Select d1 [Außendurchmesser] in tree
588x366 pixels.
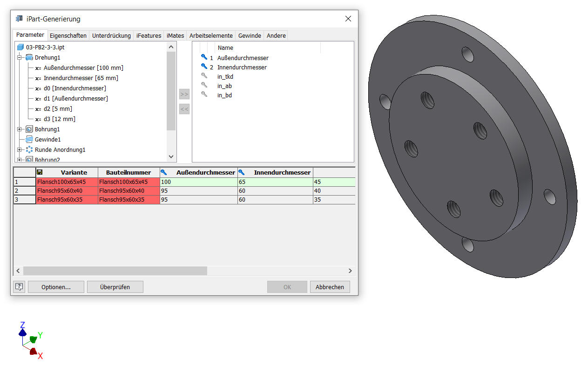[x=75, y=98]
